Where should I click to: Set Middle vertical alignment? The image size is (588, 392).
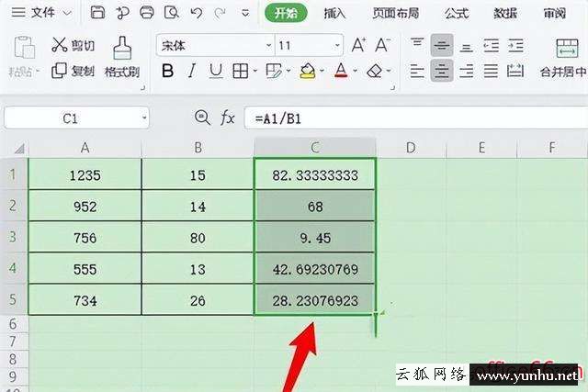tap(442, 45)
